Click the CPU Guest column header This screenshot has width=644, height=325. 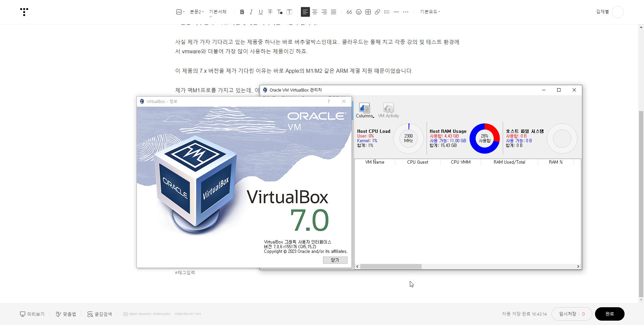pyautogui.click(x=418, y=162)
